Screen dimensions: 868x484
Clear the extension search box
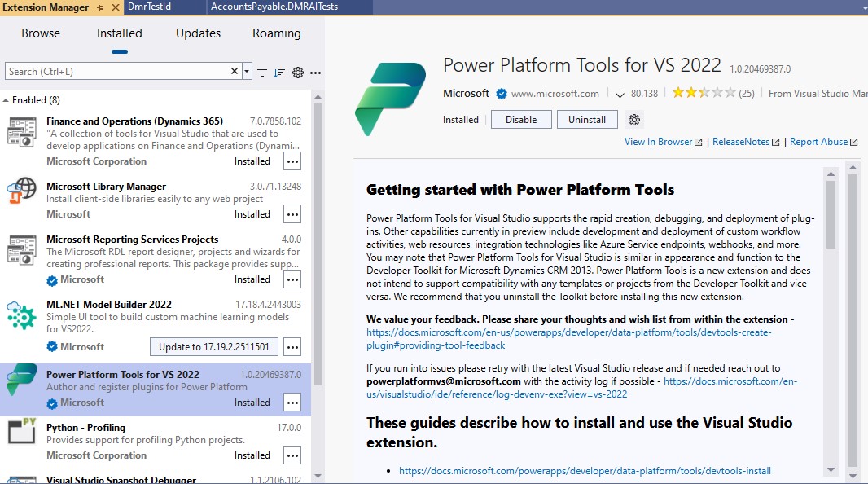[235, 71]
